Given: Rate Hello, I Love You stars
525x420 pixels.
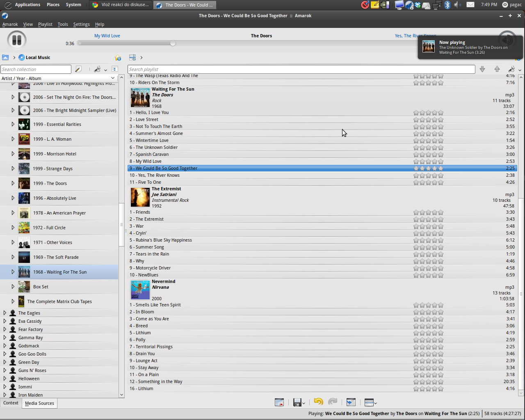Looking at the screenshot, I should pyautogui.click(x=428, y=112).
